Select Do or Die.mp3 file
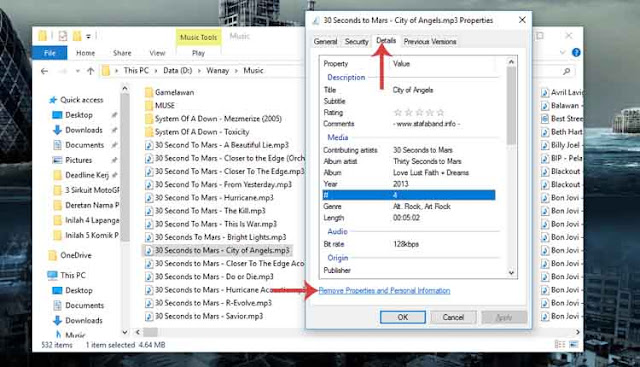Viewport: 640px width, 367px height. tap(214, 277)
